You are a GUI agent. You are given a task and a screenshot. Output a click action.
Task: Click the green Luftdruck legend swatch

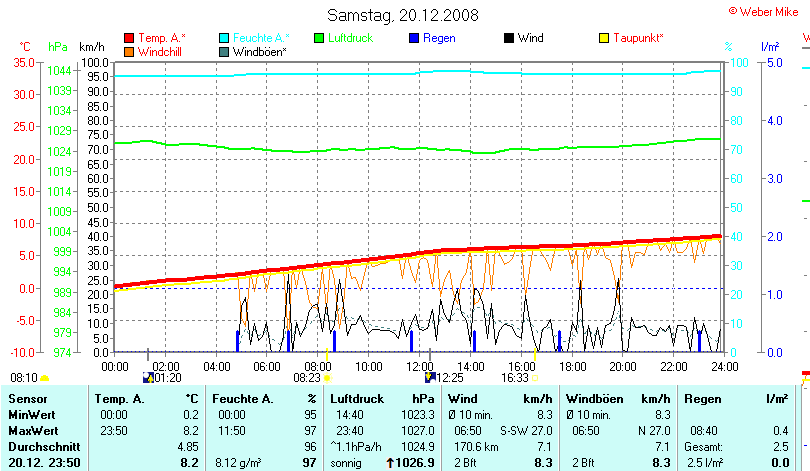coord(319,38)
